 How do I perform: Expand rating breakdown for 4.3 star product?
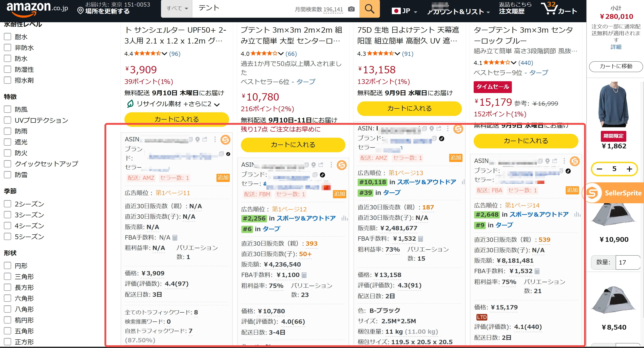pos(397,54)
